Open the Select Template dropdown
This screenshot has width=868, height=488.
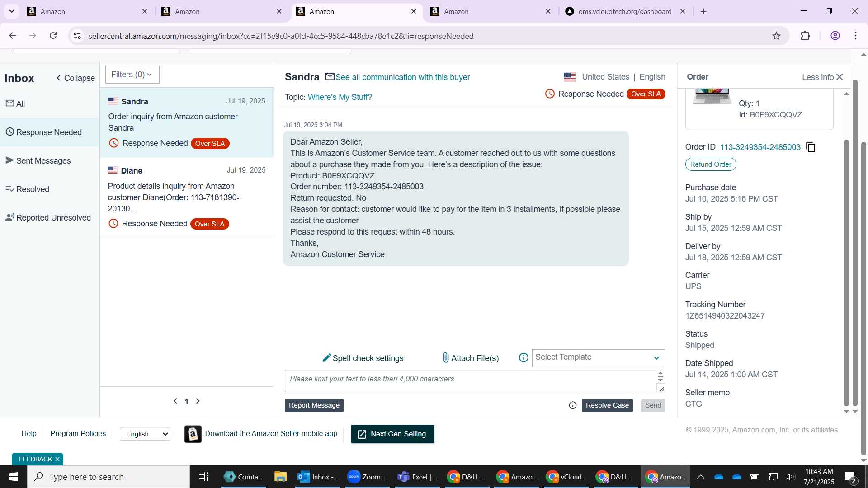599,358
